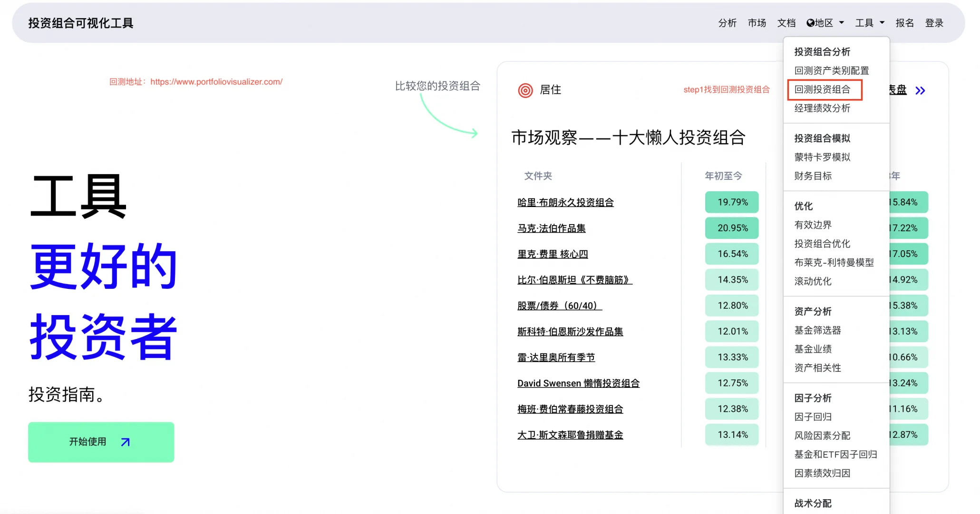Click the 19.79% performance badge
This screenshot has width=980, height=514.
coord(731,202)
